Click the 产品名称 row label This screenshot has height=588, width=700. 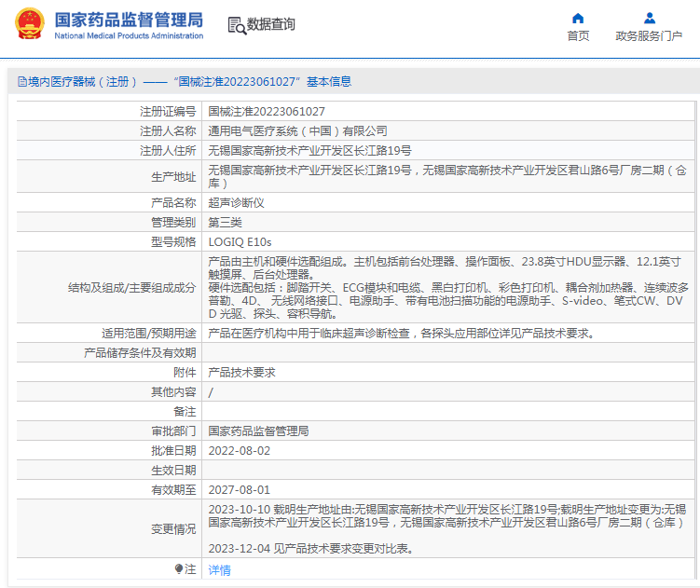click(x=173, y=203)
